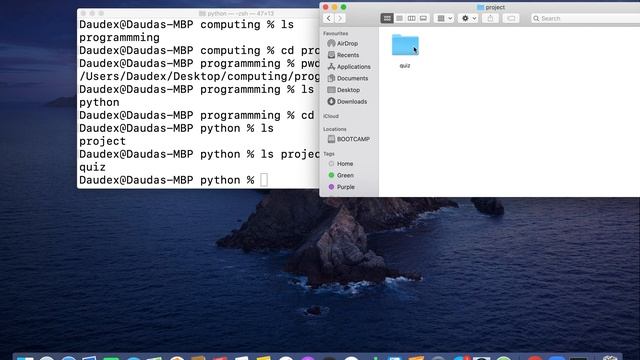Click the 'quiz' output line in Terminal
The height and width of the screenshot is (360, 640).
92,167
